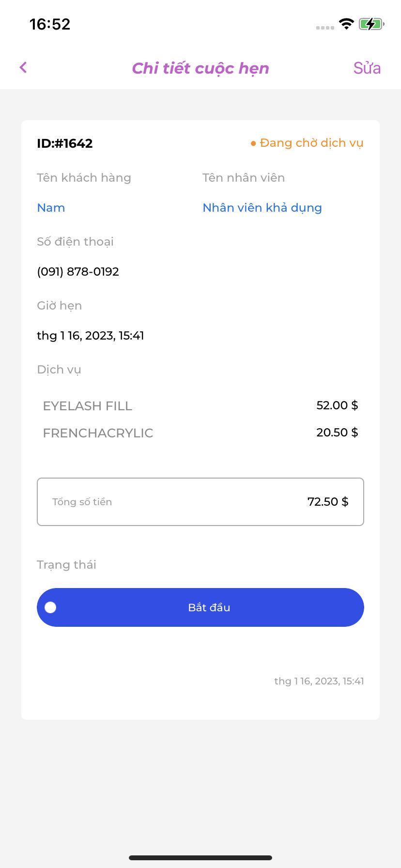Tap the Đang chờ dịch vụ status text
This screenshot has height=868, width=401.
click(x=311, y=143)
